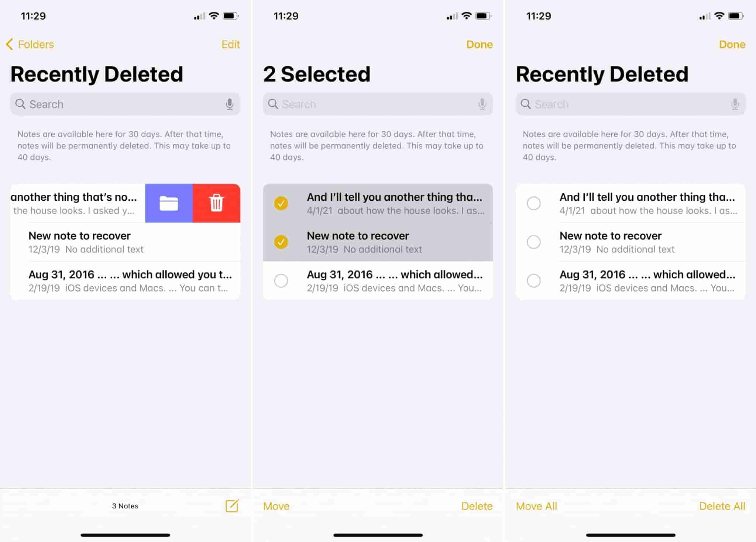Screen dimensions: 756x542
Task: Tap the microphone icon in right search
Action: 735,104
